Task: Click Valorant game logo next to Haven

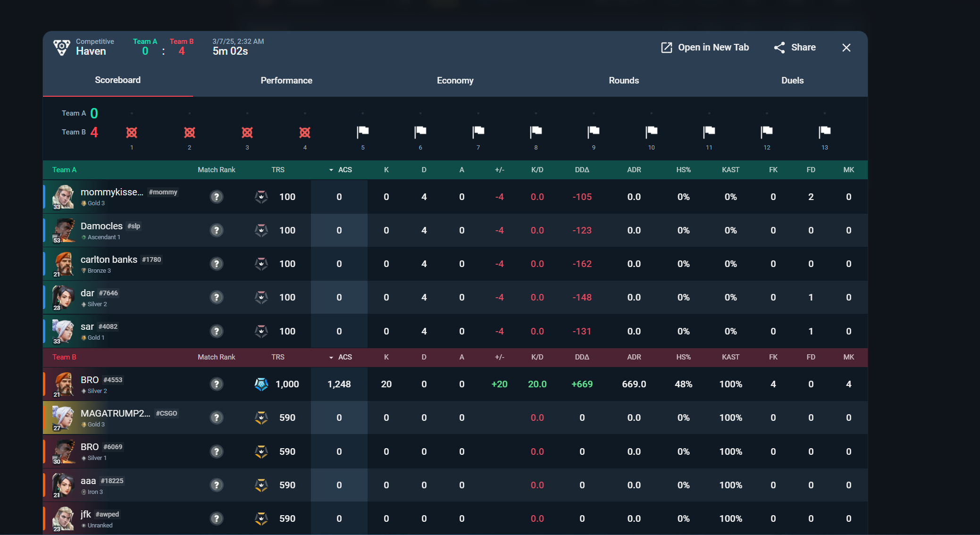Action: [x=62, y=47]
